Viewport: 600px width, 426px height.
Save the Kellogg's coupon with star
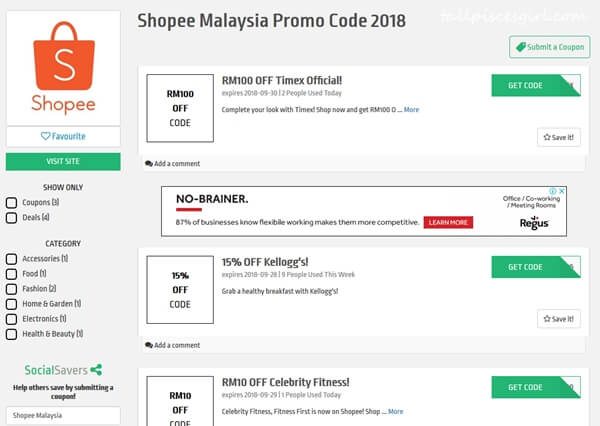pos(558,319)
